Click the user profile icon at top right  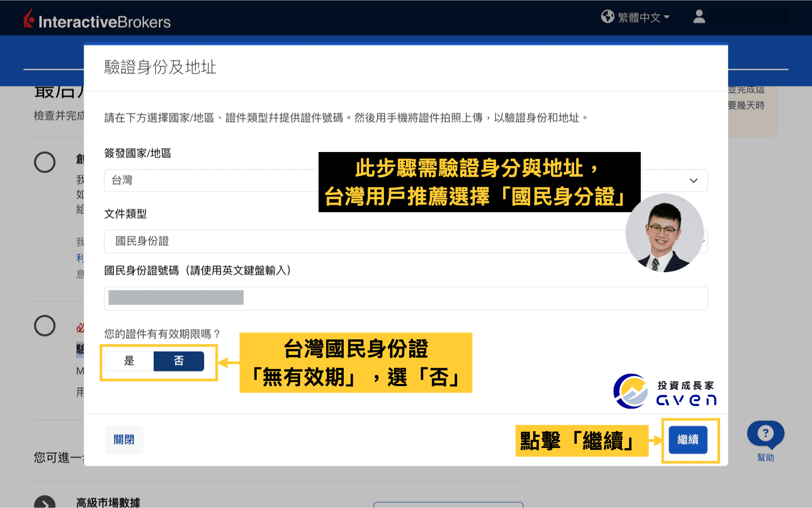tap(699, 17)
